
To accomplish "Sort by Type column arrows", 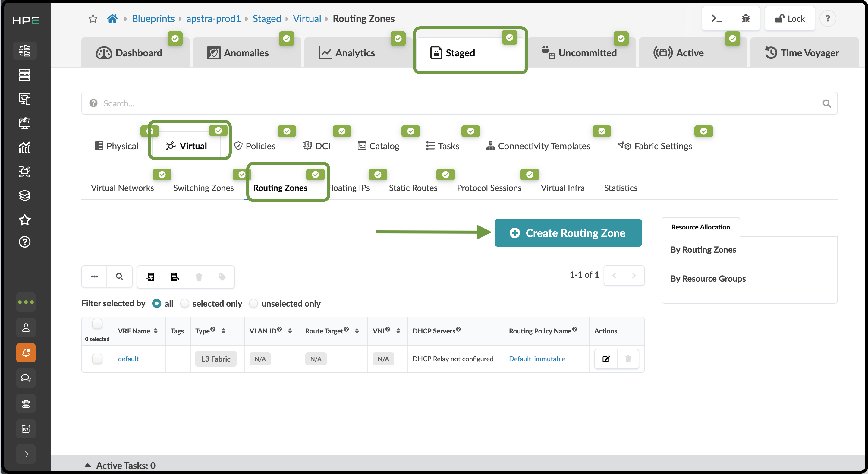I will 223,331.
